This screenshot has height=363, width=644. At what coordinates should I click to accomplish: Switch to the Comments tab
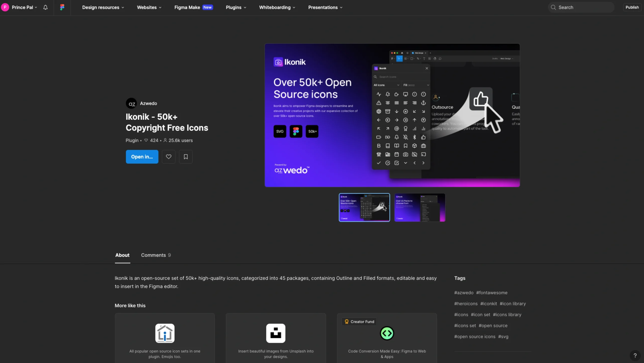point(156,255)
